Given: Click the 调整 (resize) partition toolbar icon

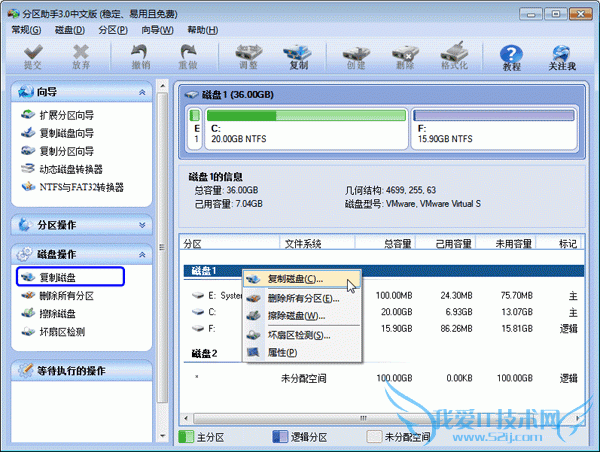Looking at the screenshot, I should 248,57.
